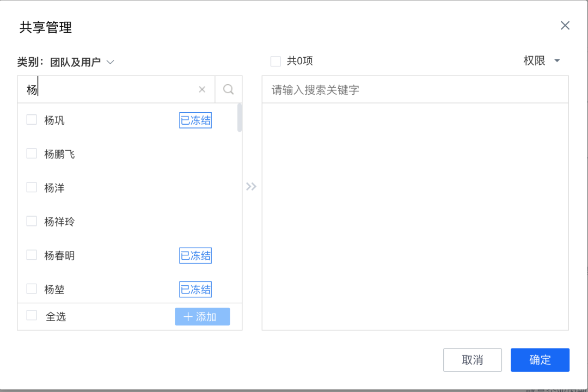This screenshot has height=392, width=588.
Task: Focus the 请输入搜索关键字 search field
Action: 415,90
